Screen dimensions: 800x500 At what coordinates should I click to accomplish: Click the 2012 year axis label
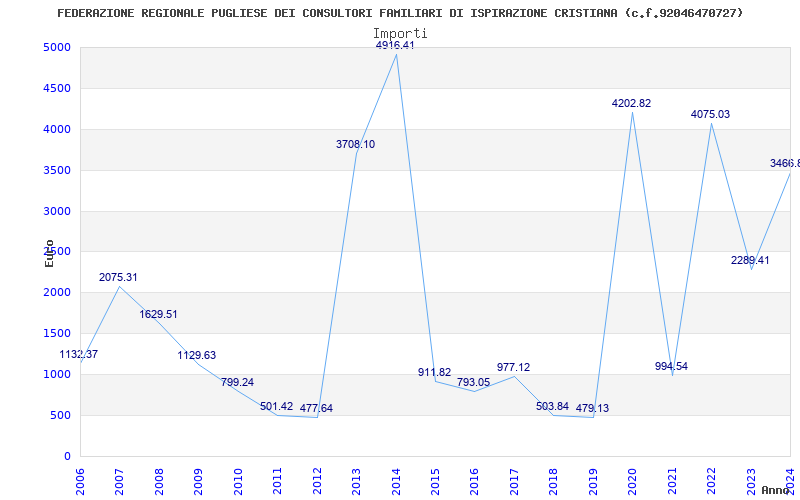(x=317, y=482)
